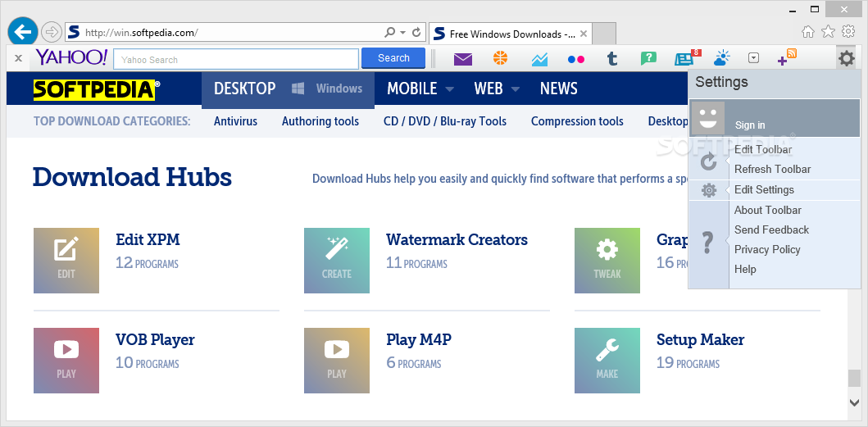This screenshot has width=868, height=427.
Task: Open the Edit XPM hub title
Action: (x=148, y=240)
